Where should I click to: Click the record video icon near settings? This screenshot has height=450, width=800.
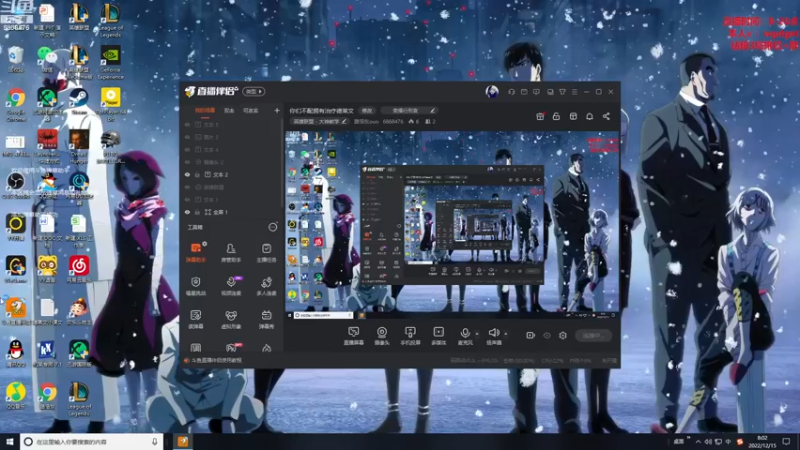[x=531, y=335]
